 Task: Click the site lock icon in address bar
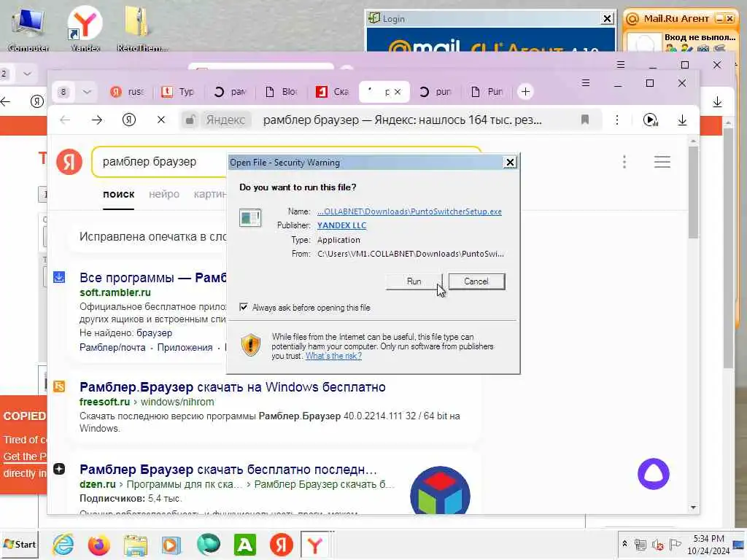pos(190,120)
